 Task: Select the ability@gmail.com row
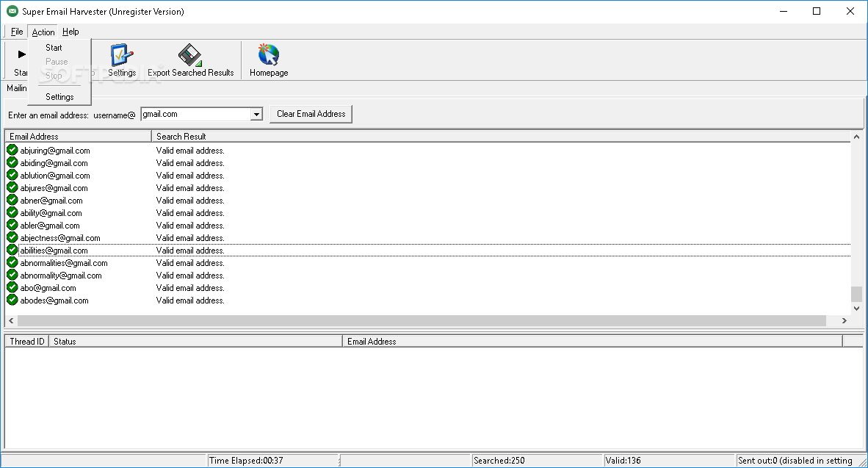coord(428,212)
